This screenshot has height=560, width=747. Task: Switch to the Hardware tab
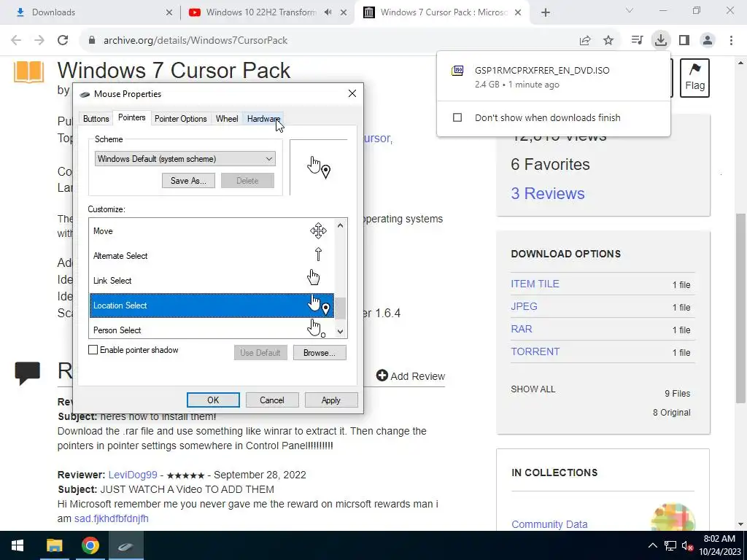click(x=263, y=119)
